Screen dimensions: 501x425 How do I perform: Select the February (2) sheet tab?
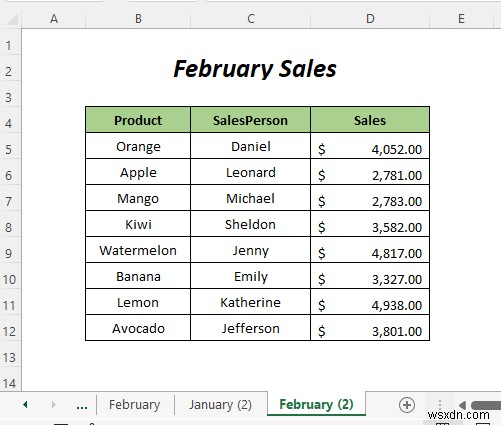tap(316, 404)
